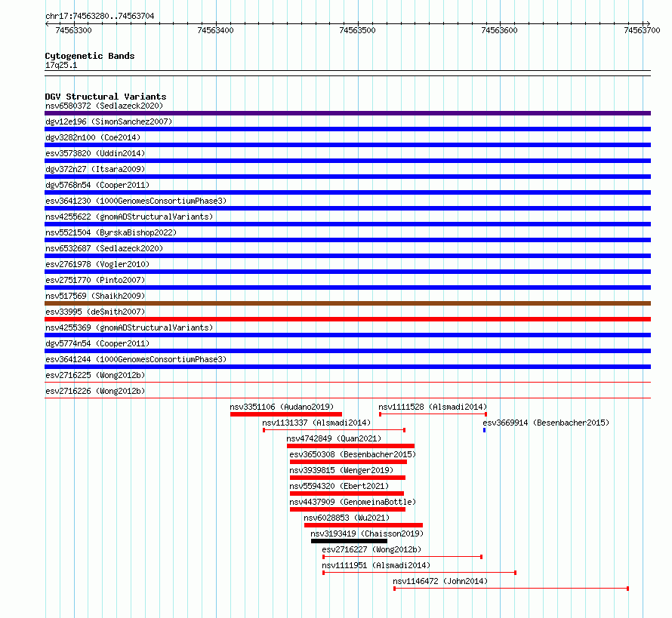Viewport: 672px width, 618px height.
Task: Click the red bar under nsv3351106
Action: coord(286,414)
